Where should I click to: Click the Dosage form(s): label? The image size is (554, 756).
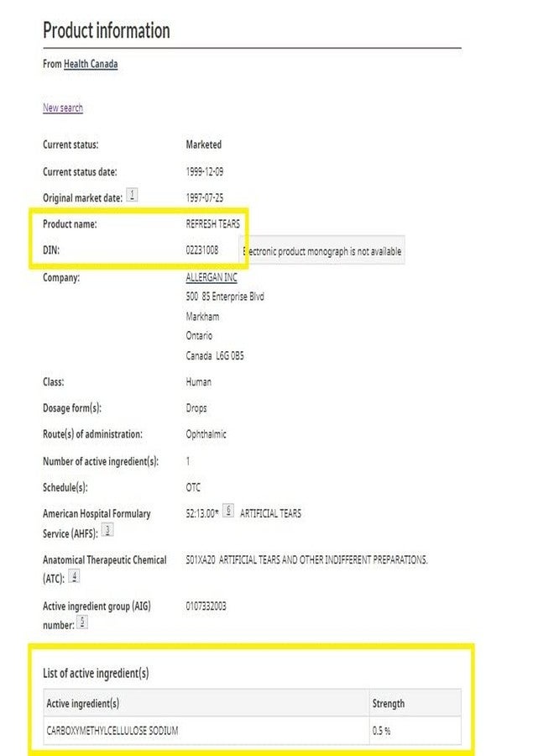(72, 408)
